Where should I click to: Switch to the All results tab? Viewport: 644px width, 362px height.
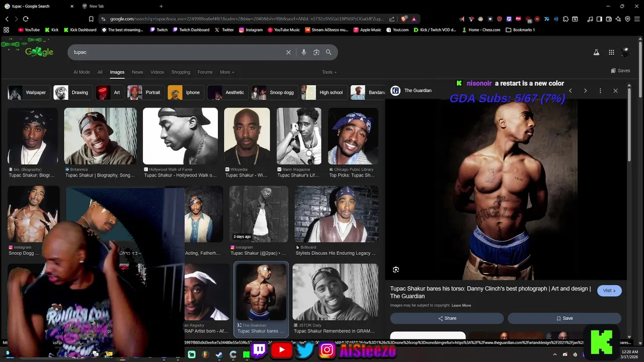100,72
